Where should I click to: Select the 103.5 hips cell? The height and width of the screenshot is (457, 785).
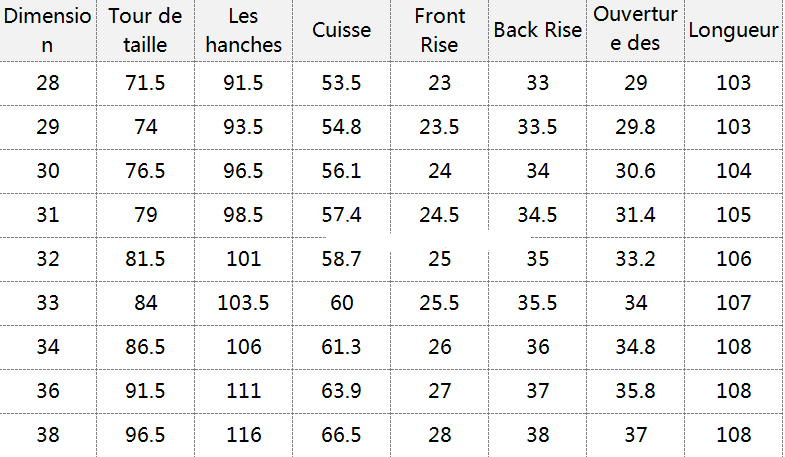(x=243, y=303)
